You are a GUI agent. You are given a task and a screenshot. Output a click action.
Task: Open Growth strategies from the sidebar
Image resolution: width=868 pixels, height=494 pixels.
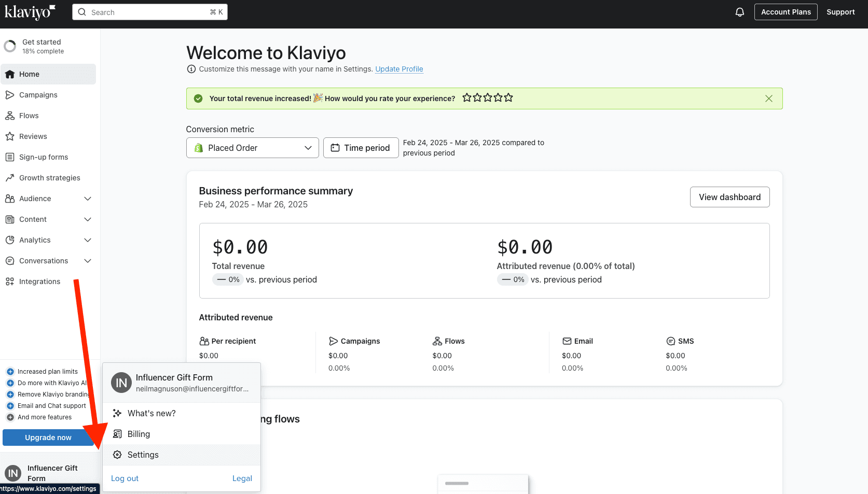pos(48,178)
